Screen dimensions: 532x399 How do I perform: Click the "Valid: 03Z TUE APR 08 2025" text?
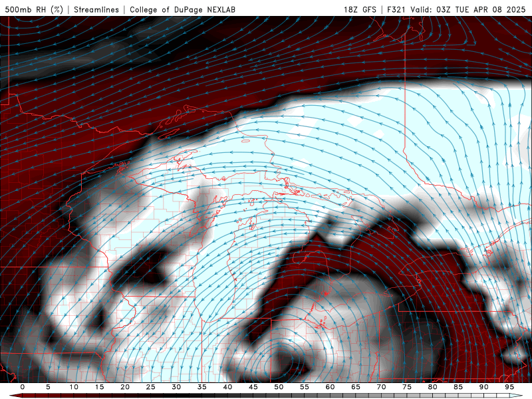pyautogui.click(x=468, y=9)
